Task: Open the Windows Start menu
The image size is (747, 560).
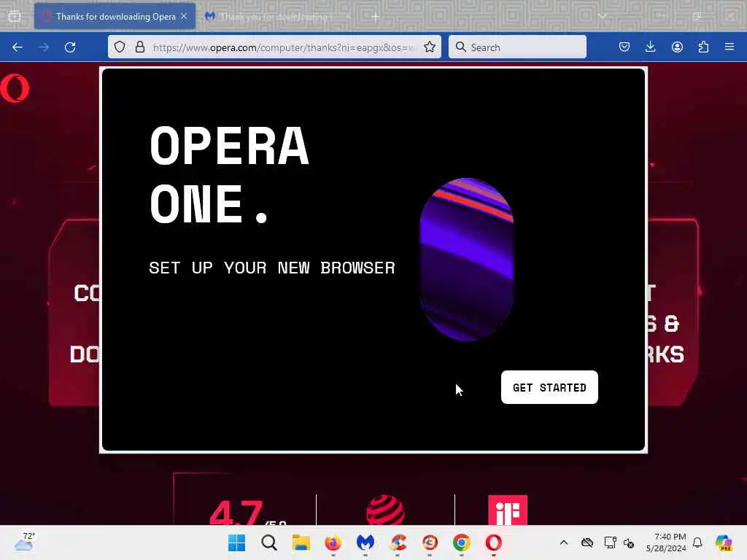Action: click(x=236, y=542)
